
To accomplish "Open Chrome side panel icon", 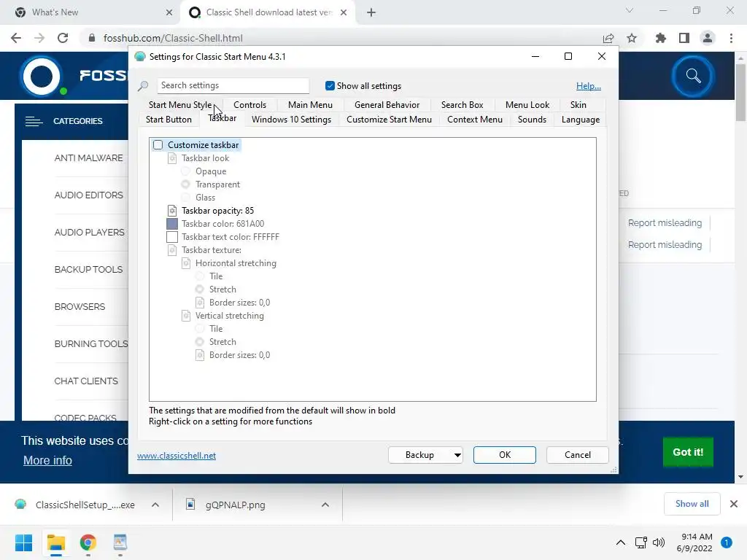I will coord(684,38).
